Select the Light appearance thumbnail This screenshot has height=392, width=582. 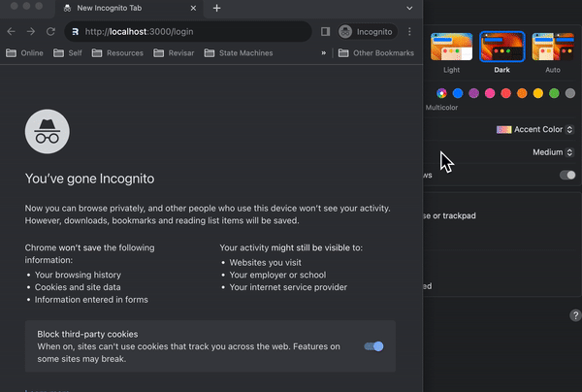point(451,47)
